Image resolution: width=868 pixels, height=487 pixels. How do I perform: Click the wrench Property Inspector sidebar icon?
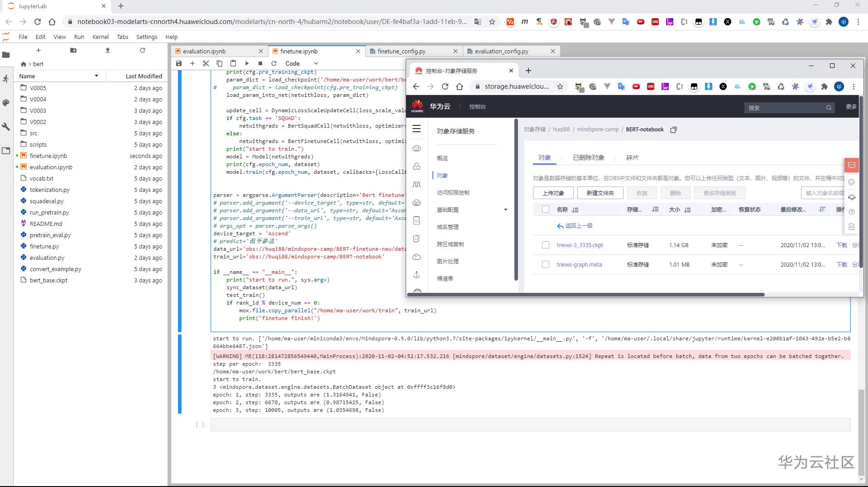[6, 127]
